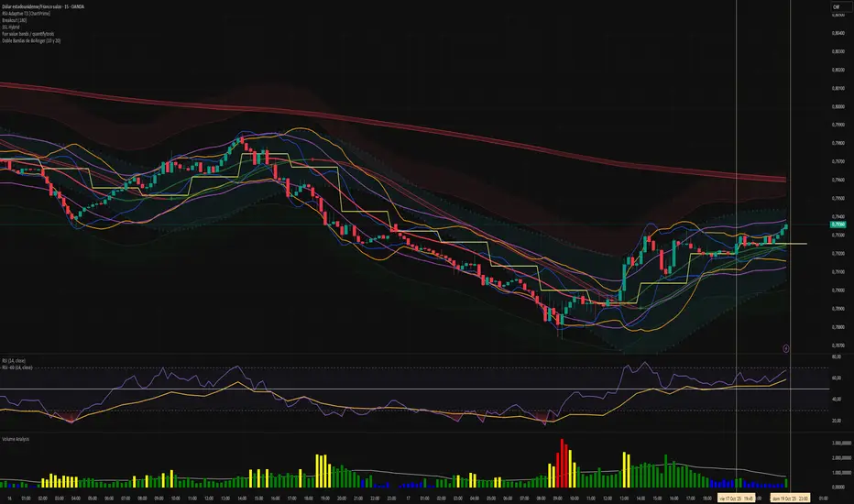Click the dom 19 Oct '25 23:00 time label
Viewport: 854px width, 504px height.
(791, 499)
